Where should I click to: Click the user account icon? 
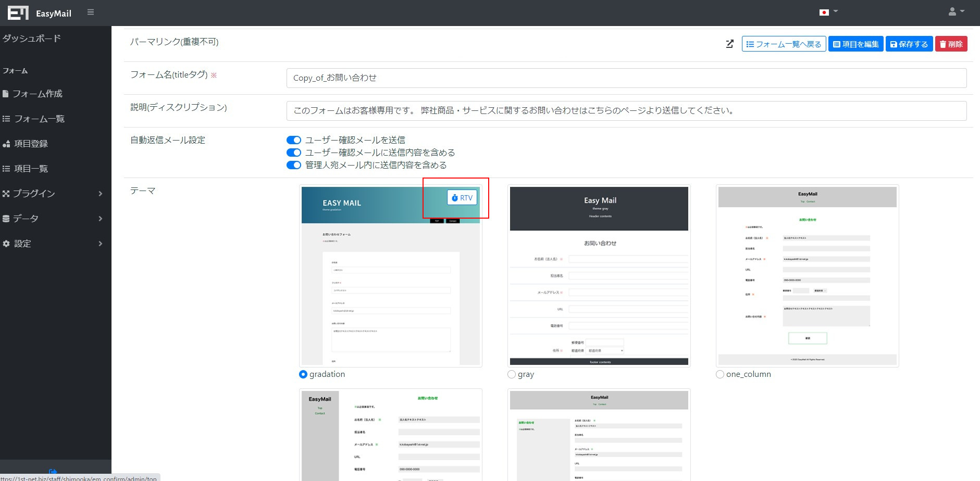click(x=956, y=11)
